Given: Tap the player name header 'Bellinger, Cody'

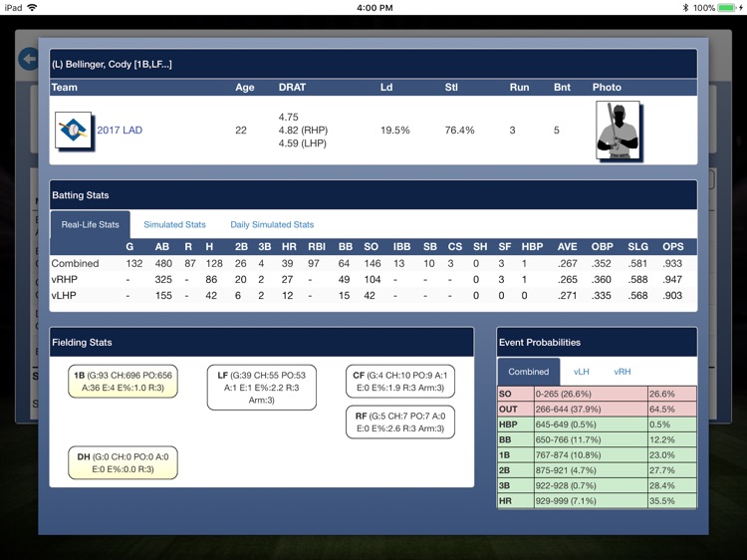Looking at the screenshot, I should (112, 65).
